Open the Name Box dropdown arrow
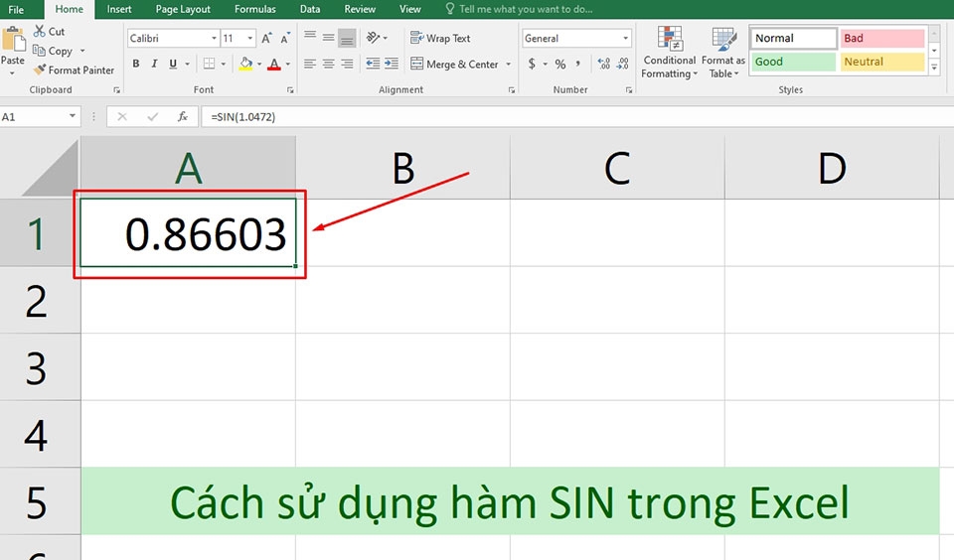Viewport: 954px width, 560px height. (x=73, y=116)
